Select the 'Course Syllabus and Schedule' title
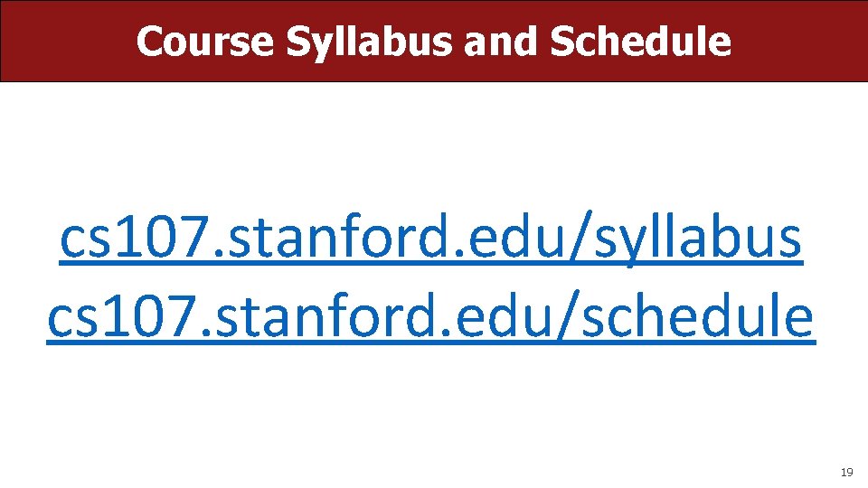Viewport: 868px width, 488px height. [434, 42]
